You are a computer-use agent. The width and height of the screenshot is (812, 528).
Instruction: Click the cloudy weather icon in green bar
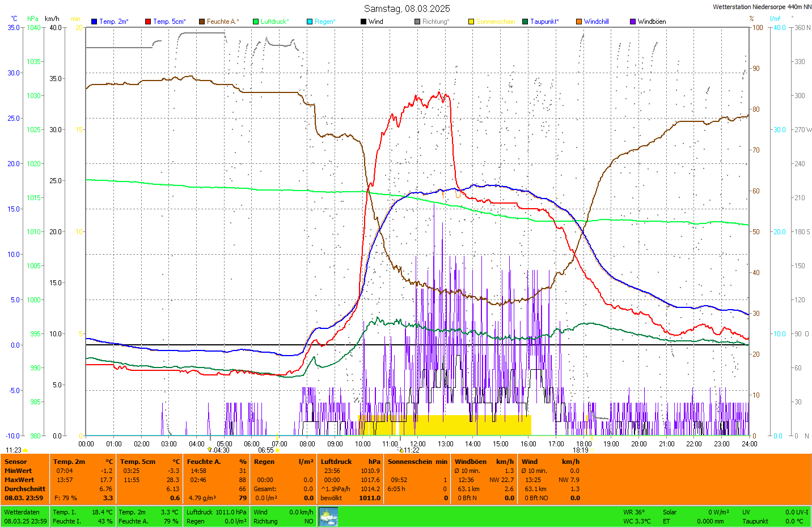click(328, 517)
